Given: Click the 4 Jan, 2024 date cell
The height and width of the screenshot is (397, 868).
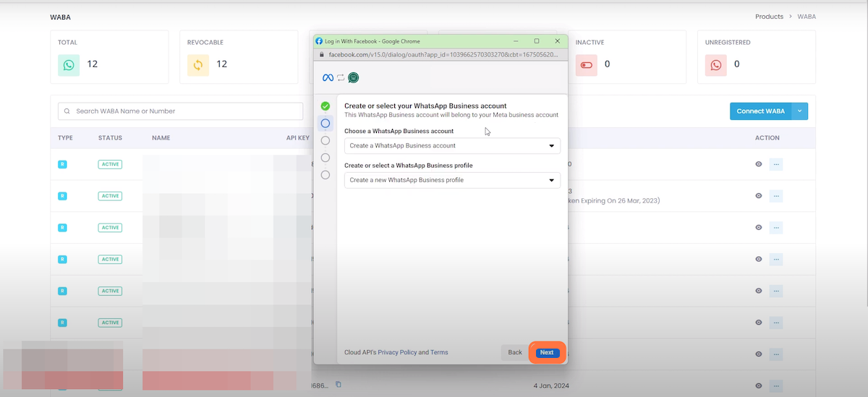Looking at the screenshot, I should 551,385.
